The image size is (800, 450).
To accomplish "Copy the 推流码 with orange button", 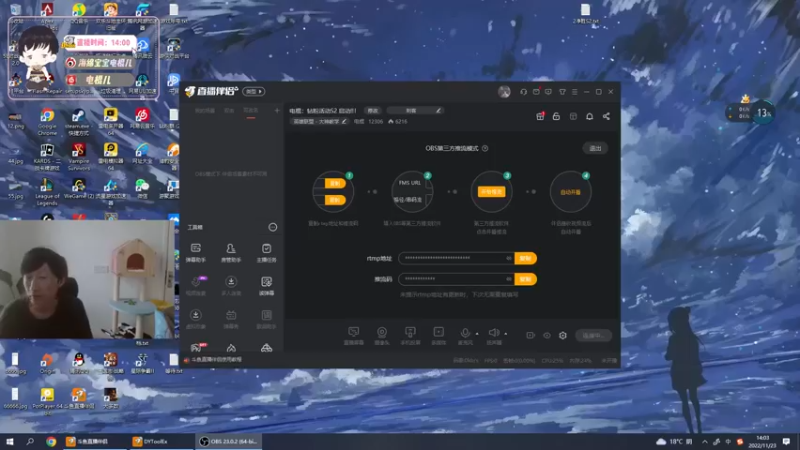I will tap(526, 279).
